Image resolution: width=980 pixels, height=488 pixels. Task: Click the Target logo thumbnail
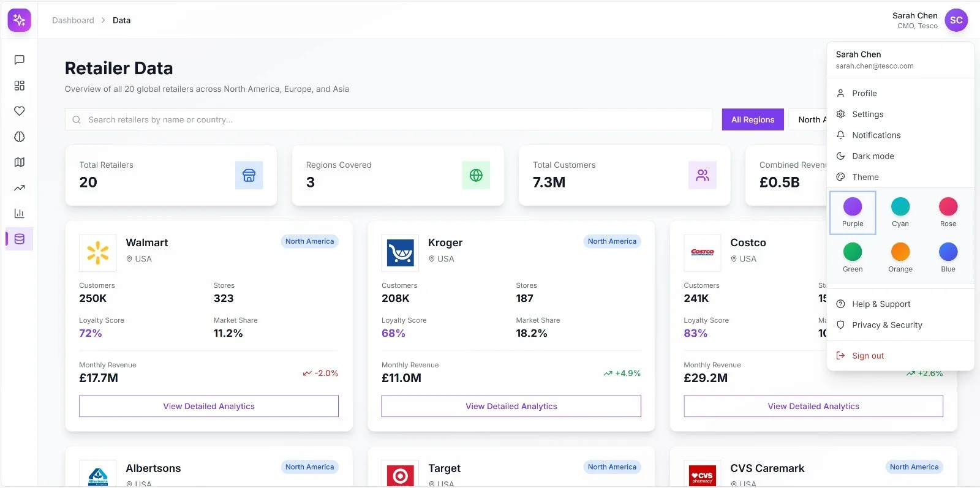(x=400, y=474)
